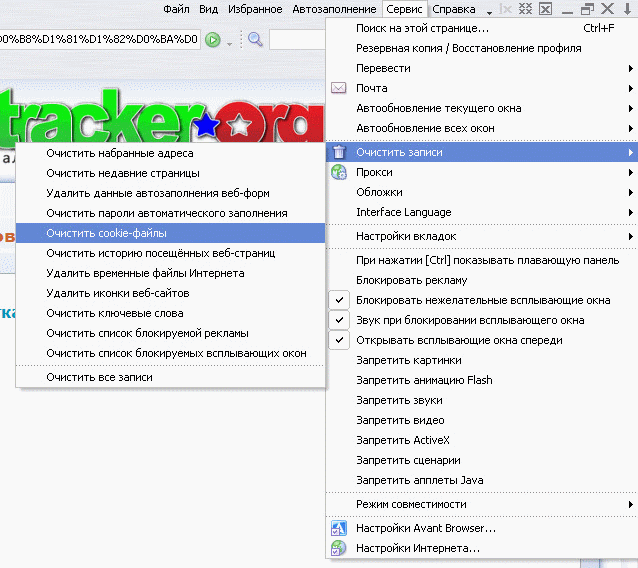Click the magnifier search icon in toolbar
The height and width of the screenshot is (568, 638).
tap(255, 40)
